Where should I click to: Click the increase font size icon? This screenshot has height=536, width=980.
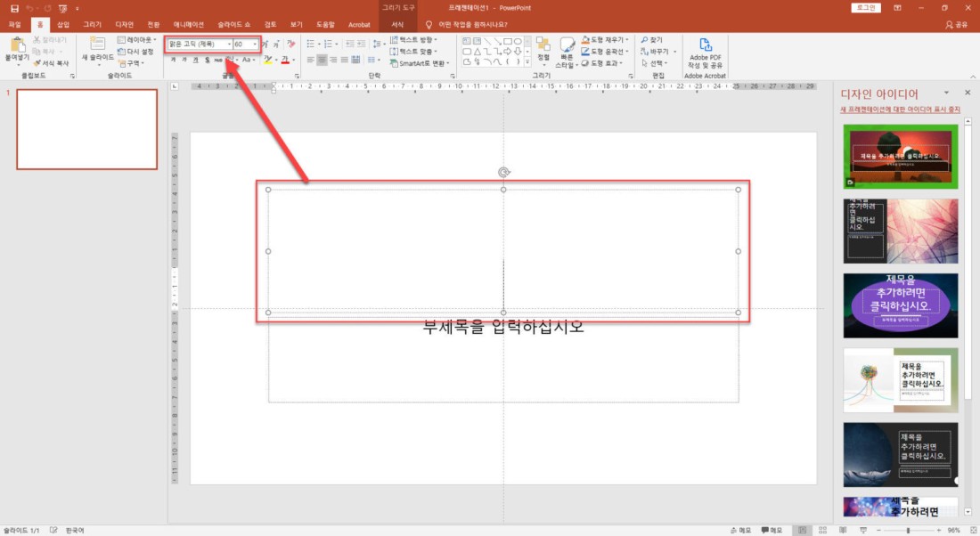point(265,45)
